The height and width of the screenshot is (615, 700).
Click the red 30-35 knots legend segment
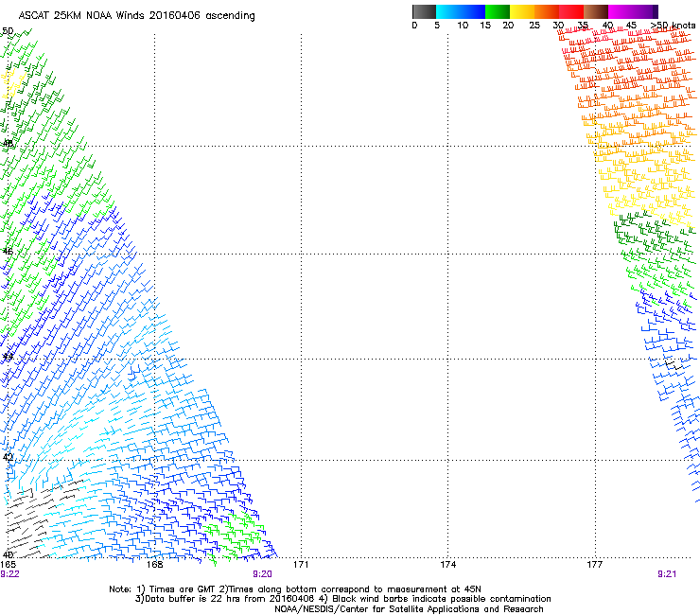(571, 11)
